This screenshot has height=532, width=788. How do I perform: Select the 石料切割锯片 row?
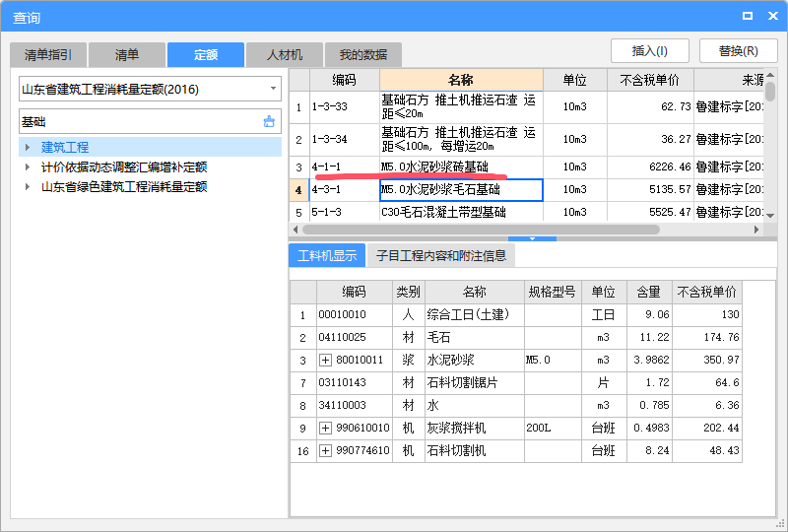point(516,382)
